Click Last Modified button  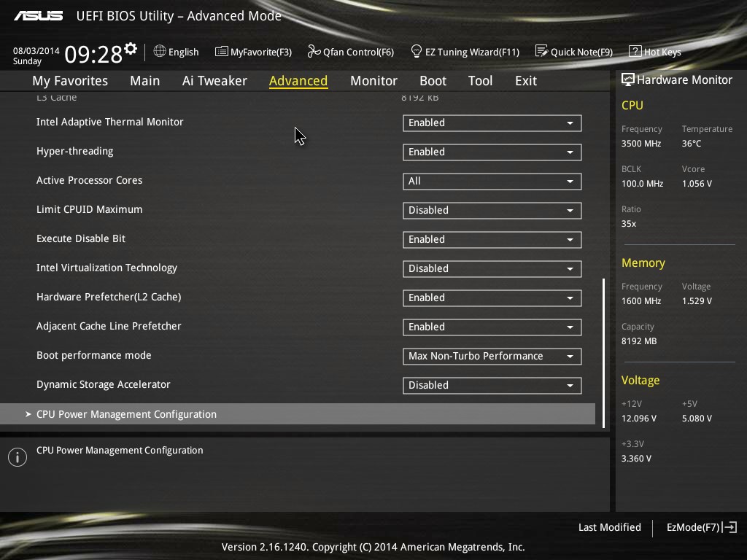click(x=609, y=527)
